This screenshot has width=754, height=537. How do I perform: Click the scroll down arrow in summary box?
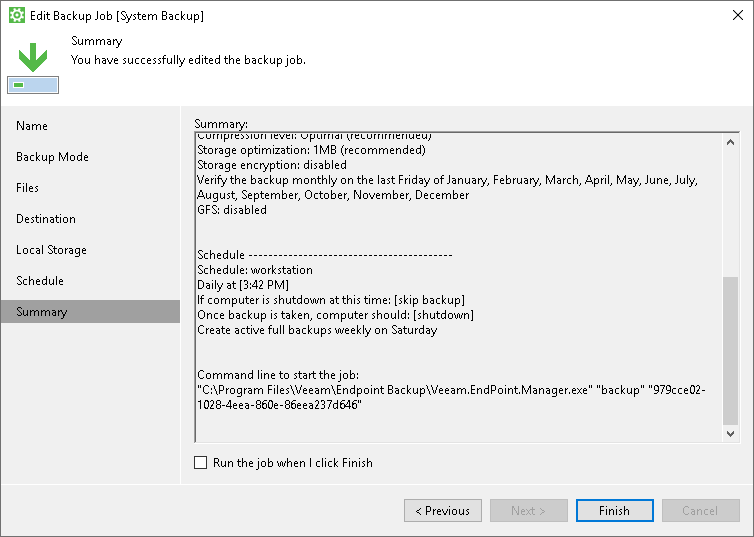click(730, 434)
